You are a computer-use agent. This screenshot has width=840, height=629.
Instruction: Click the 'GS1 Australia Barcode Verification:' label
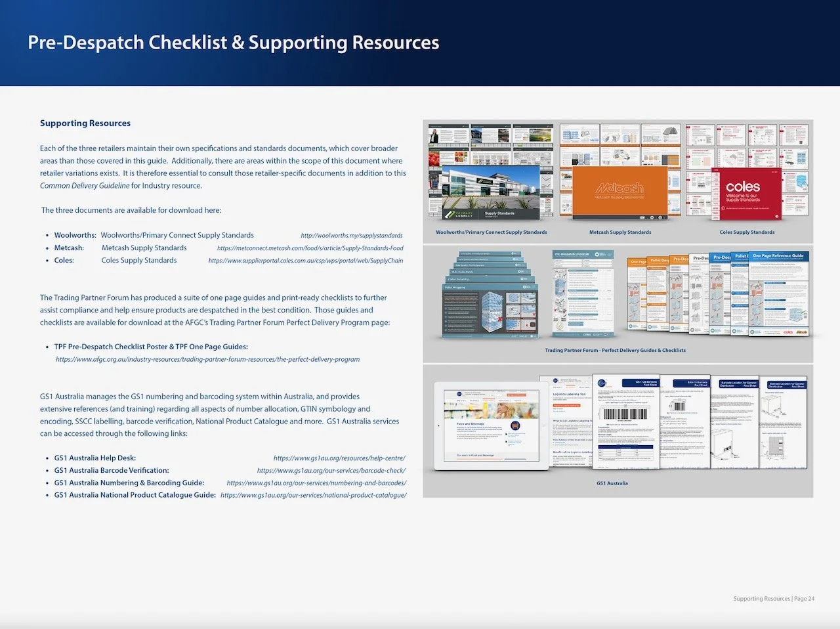[112, 471]
